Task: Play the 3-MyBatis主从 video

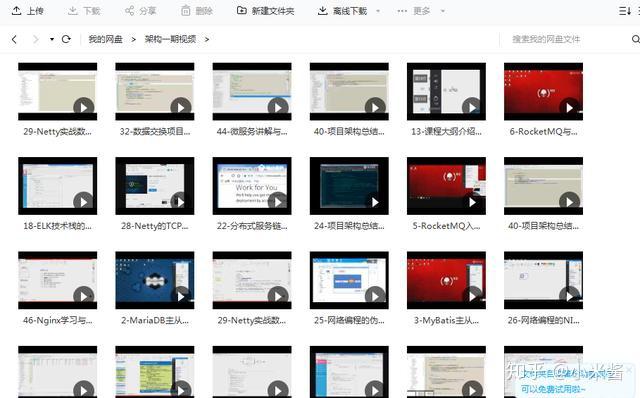Action: click(472, 296)
